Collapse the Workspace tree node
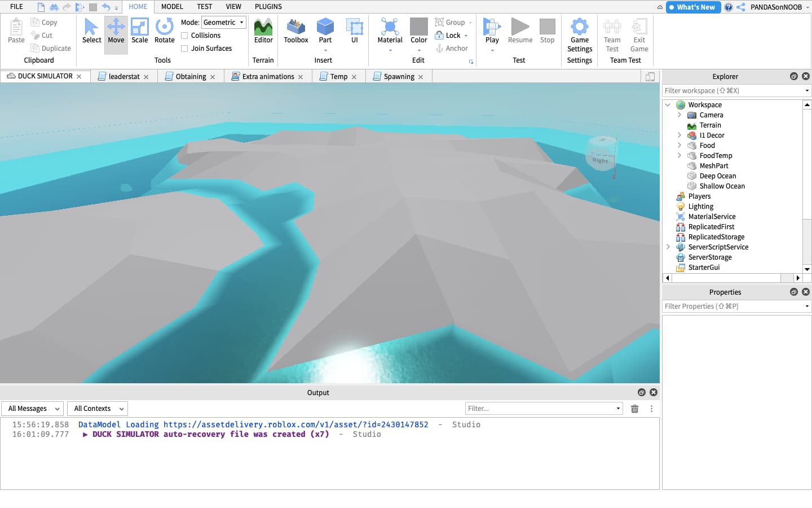 point(668,105)
